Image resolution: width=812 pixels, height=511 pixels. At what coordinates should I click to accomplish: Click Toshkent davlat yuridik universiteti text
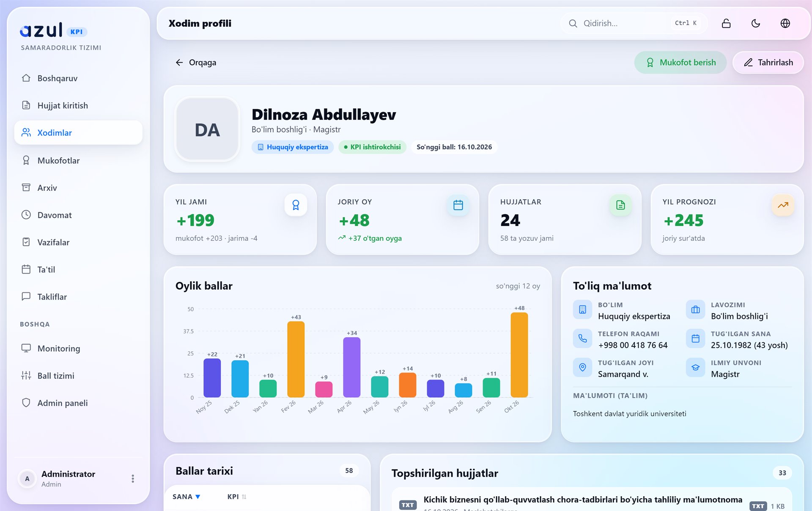629,414
